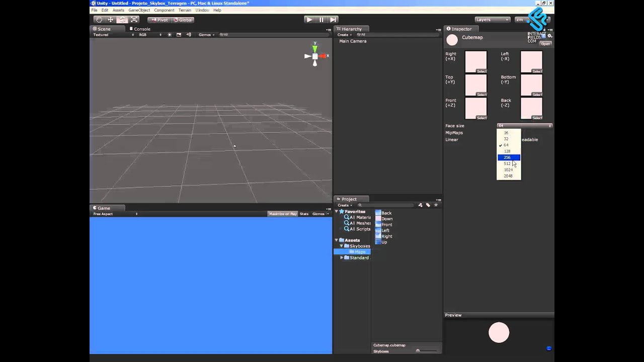Toggle scene lighting sun icon

[x=170, y=35]
